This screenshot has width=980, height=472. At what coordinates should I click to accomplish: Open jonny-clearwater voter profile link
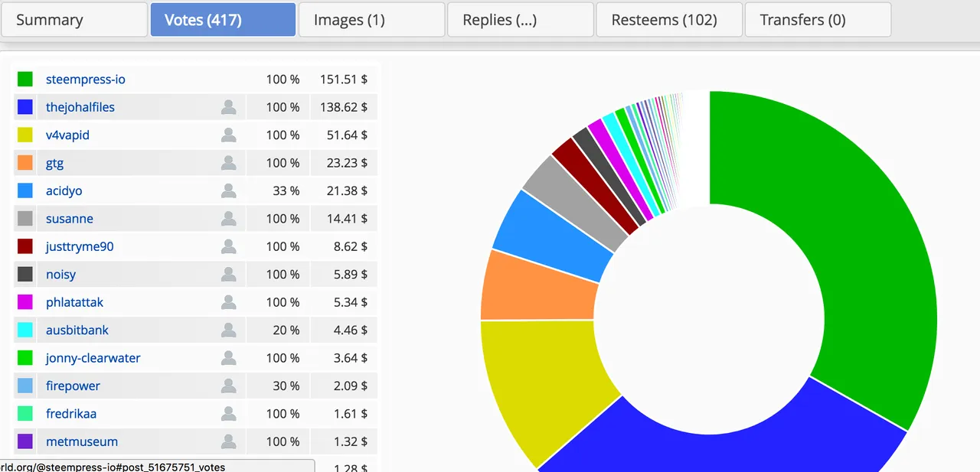click(x=93, y=358)
